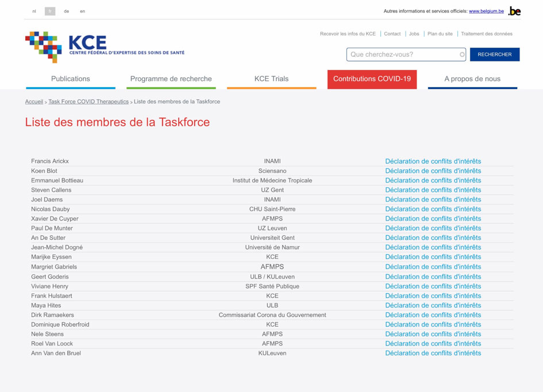The width and height of the screenshot is (543, 392).
Task: Open Francis Arickx's conflict of interest declaration
Action: point(433,161)
